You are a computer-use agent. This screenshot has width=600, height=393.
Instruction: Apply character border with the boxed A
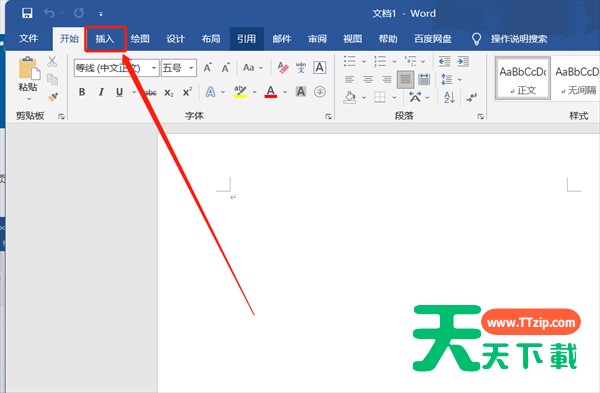(320, 67)
